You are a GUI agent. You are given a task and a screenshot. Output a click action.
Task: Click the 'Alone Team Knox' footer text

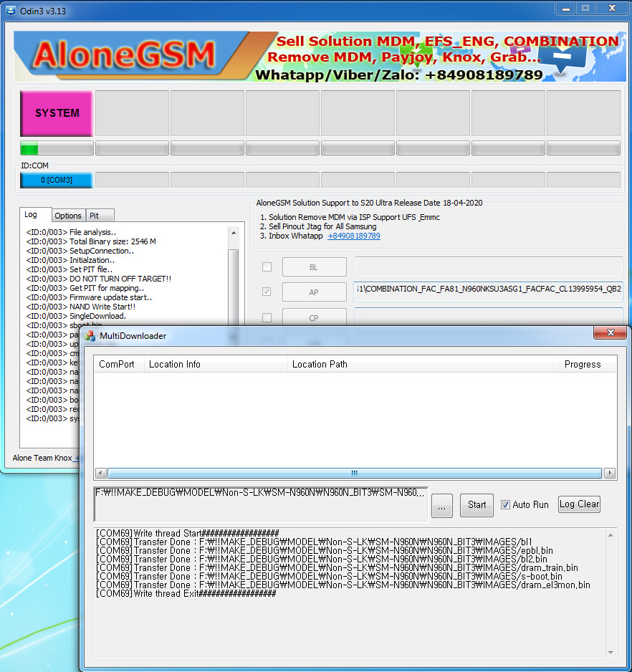tap(42, 458)
